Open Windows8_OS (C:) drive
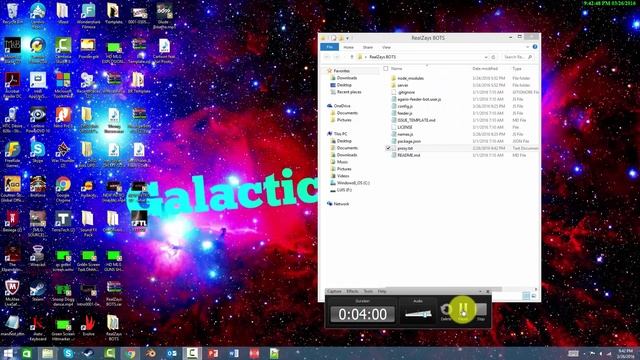This screenshot has width=640, height=360. 353,183
